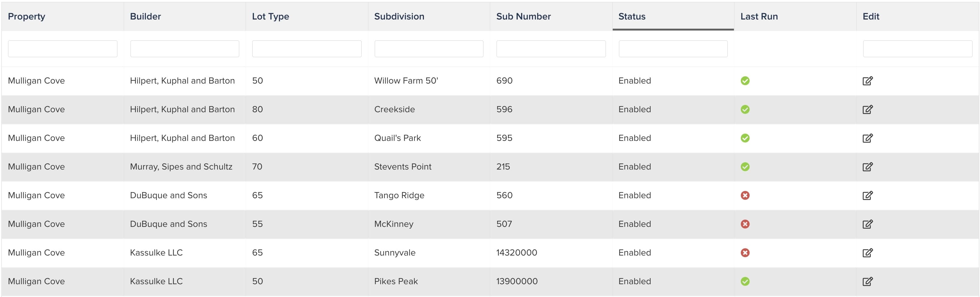
Task: Click the Lot Type filter input
Action: click(307, 49)
